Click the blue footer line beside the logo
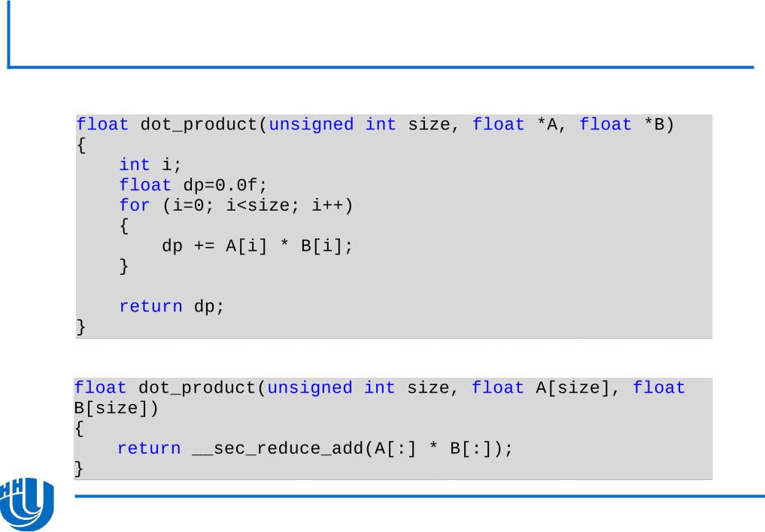765x532 pixels. click(x=420, y=497)
